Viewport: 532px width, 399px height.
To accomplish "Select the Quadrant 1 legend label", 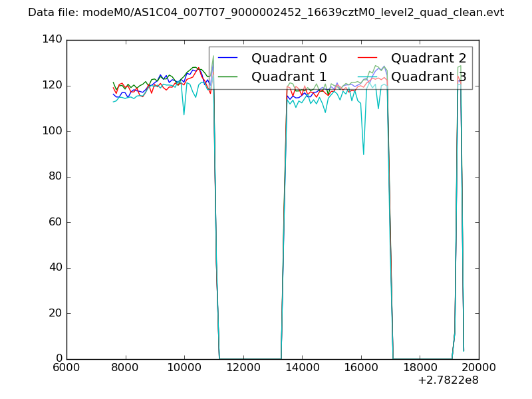I will pyautogui.click(x=289, y=76).
